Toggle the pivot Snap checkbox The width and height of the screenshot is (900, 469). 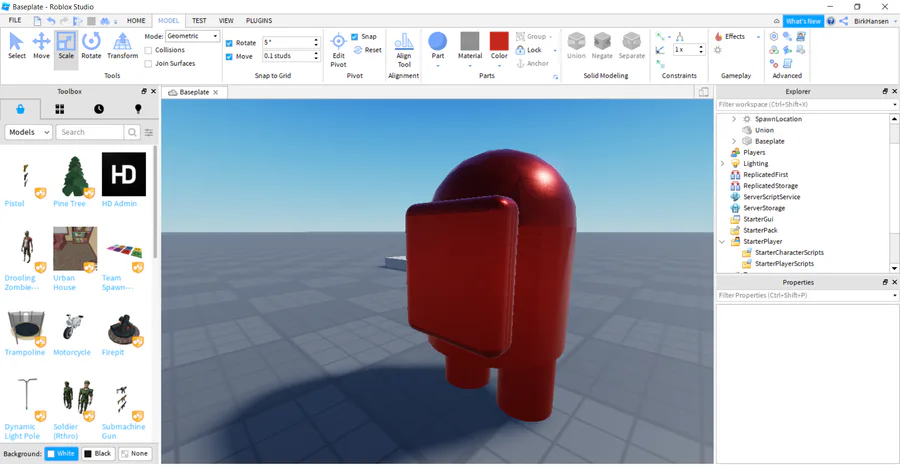coord(355,37)
